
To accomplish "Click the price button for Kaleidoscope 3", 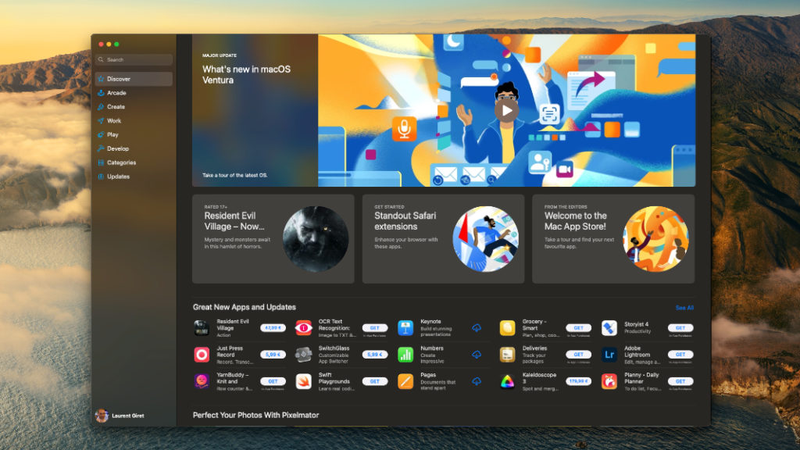I will (x=579, y=381).
